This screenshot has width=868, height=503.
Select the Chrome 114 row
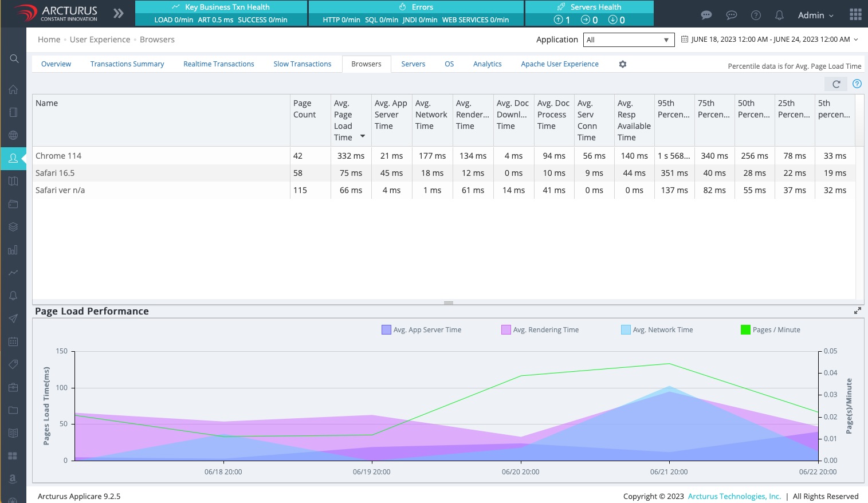[x=58, y=156]
